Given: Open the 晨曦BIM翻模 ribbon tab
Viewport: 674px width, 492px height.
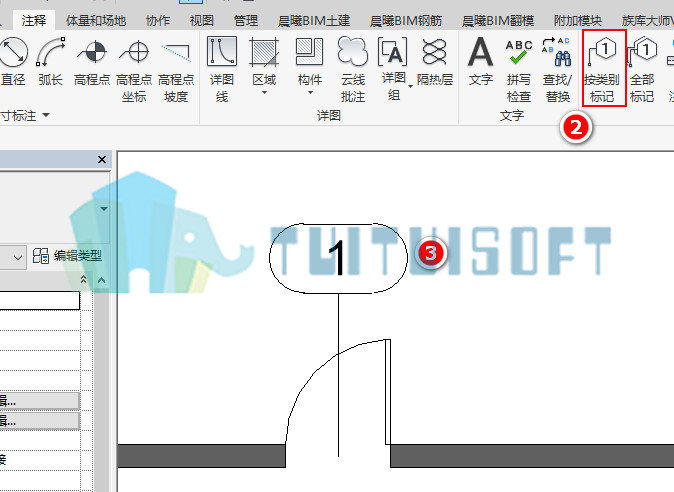Looking at the screenshot, I should (498, 20).
